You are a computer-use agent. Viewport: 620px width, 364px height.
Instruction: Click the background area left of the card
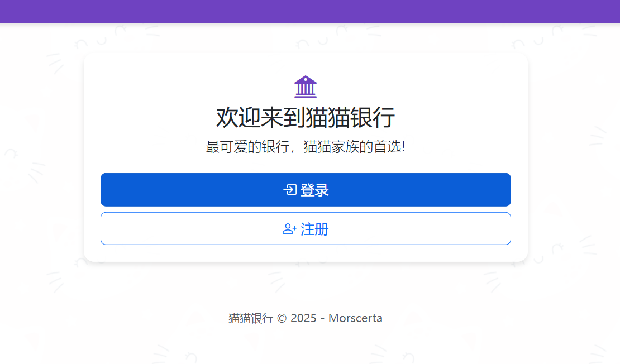coord(42,167)
